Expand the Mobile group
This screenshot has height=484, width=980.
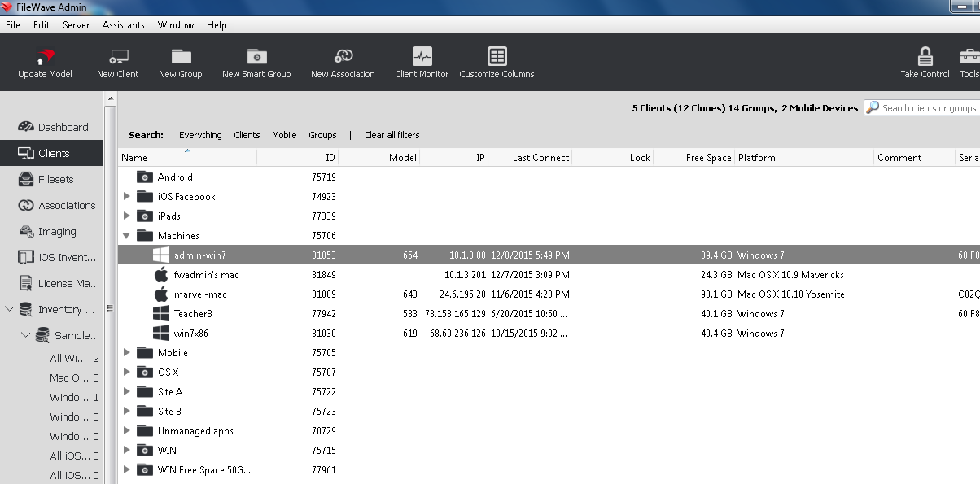pyautogui.click(x=126, y=352)
